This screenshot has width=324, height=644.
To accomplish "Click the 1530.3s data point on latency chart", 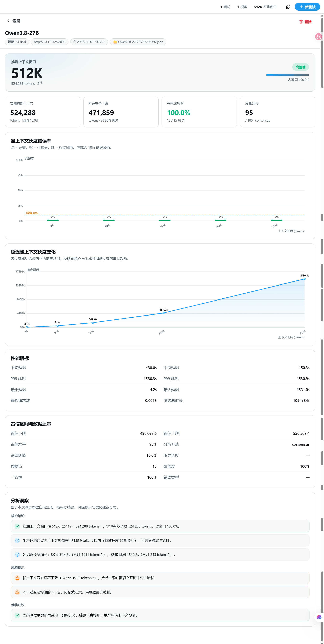I will pos(304,279).
